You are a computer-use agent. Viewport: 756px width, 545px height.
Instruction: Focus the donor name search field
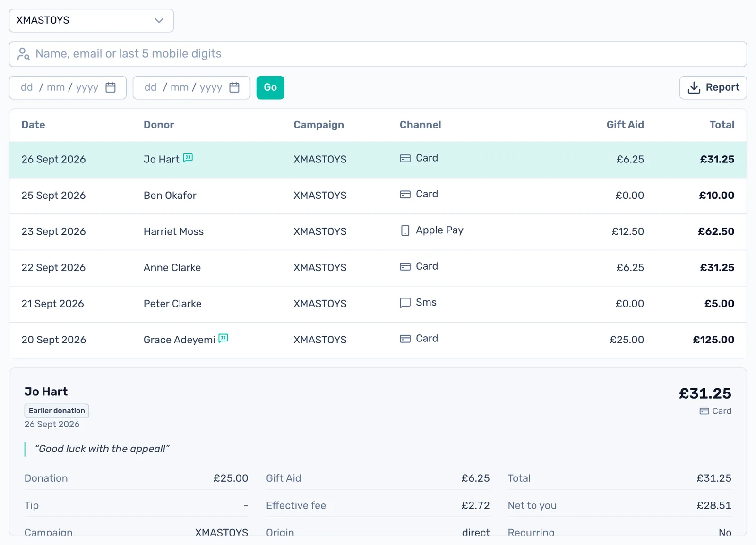click(x=378, y=54)
